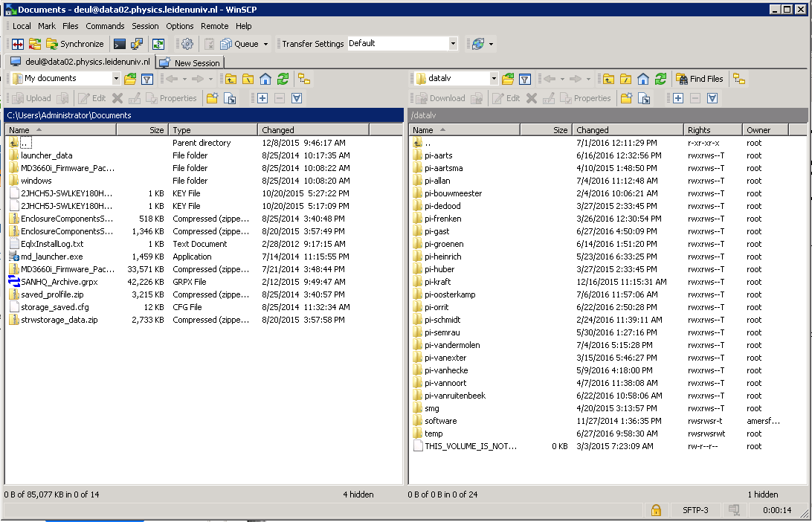Toggle remote directory tree visibility

pyautogui.click(x=738, y=79)
